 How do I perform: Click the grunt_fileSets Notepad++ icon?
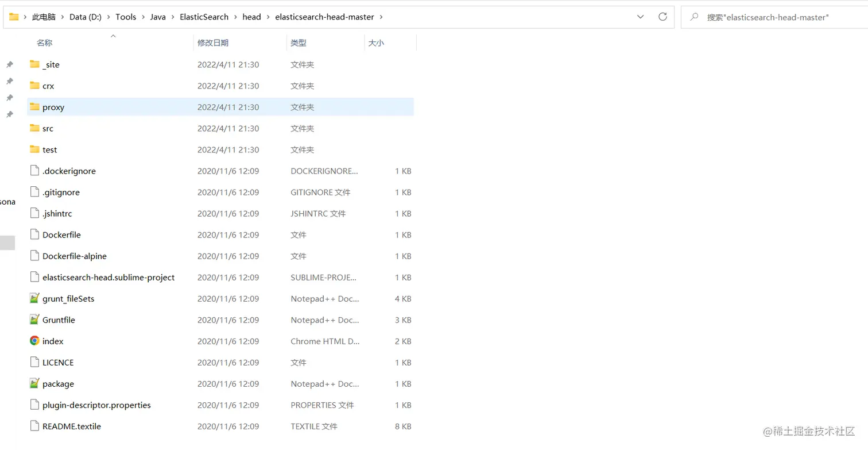[x=34, y=298]
